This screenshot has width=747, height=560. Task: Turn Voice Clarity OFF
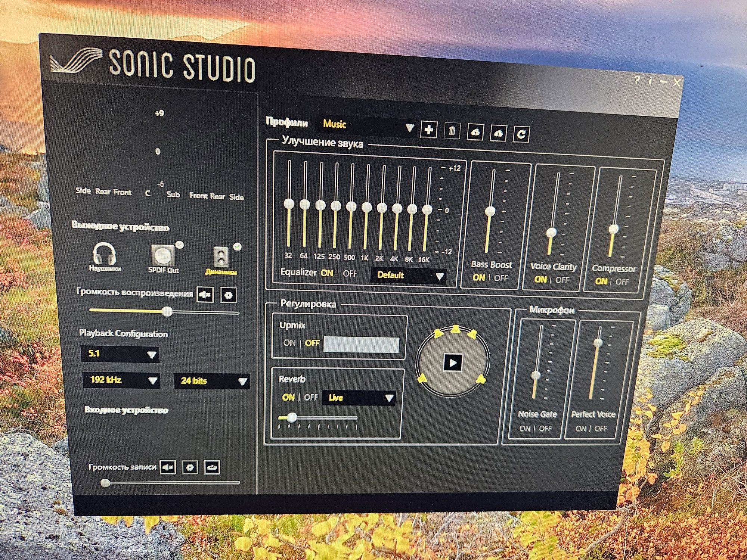(x=562, y=280)
